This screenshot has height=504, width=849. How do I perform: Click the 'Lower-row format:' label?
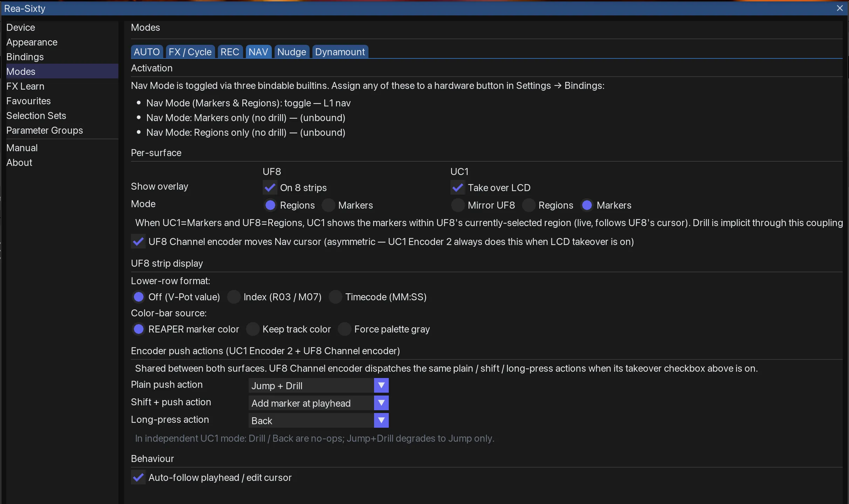[171, 281]
